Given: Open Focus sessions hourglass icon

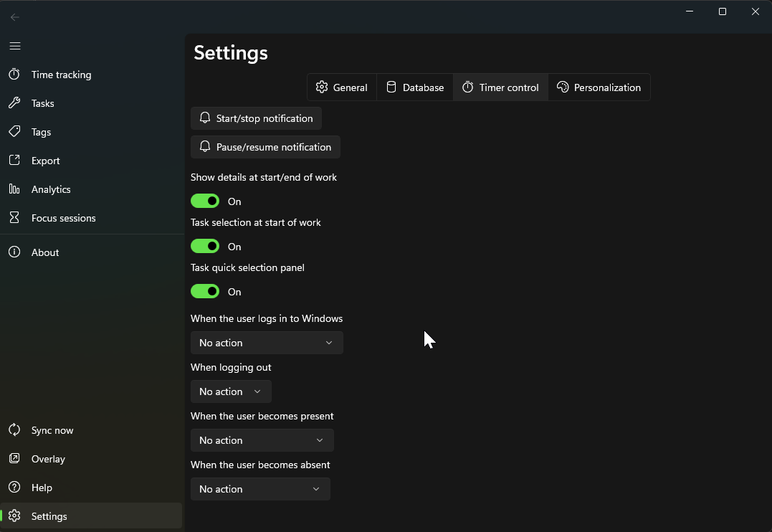Looking at the screenshot, I should 14,218.
